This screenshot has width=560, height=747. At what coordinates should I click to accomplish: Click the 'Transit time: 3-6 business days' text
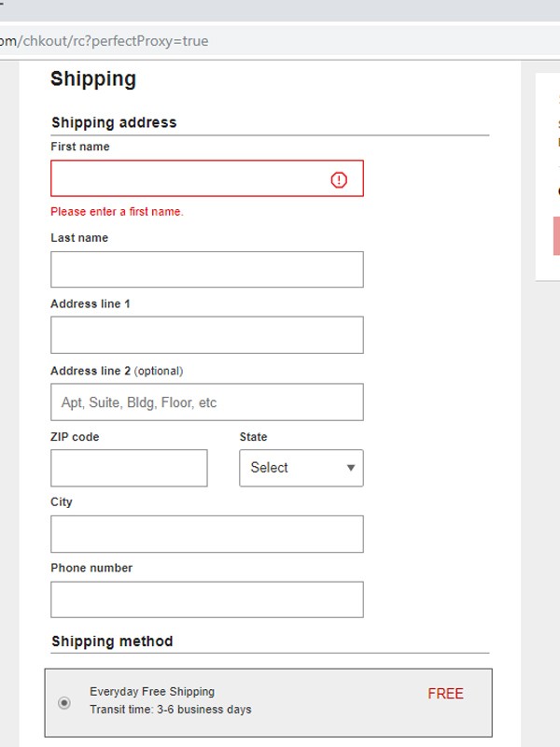click(x=170, y=710)
